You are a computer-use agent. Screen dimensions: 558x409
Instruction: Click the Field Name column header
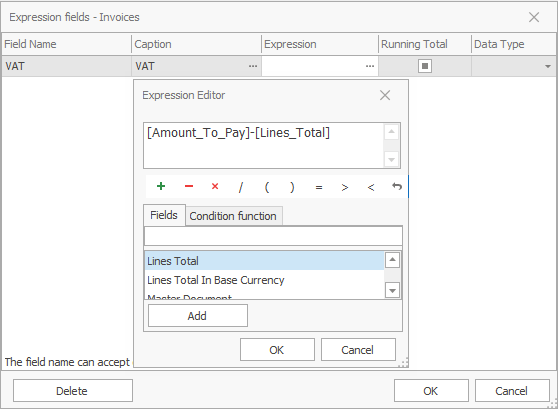[66, 44]
